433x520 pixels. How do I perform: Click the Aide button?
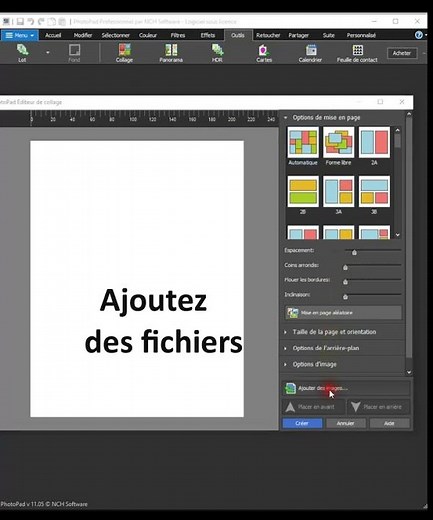[389, 423]
